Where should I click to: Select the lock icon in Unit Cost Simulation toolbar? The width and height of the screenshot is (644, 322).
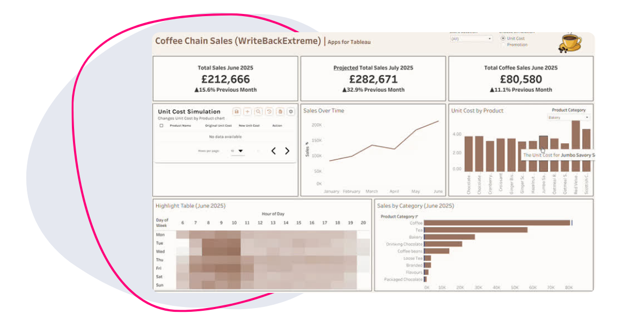(237, 111)
